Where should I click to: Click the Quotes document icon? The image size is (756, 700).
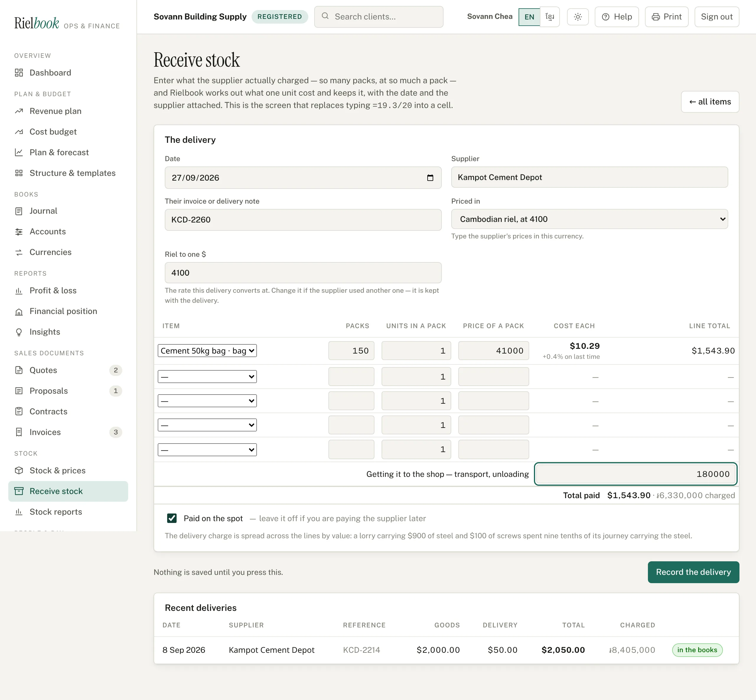(19, 370)
